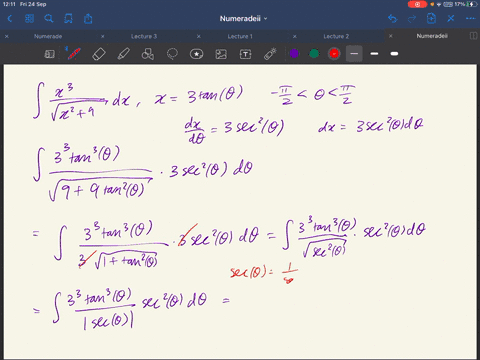
Task: Select the thin stroke width
Action: click(x=354, y=54)
